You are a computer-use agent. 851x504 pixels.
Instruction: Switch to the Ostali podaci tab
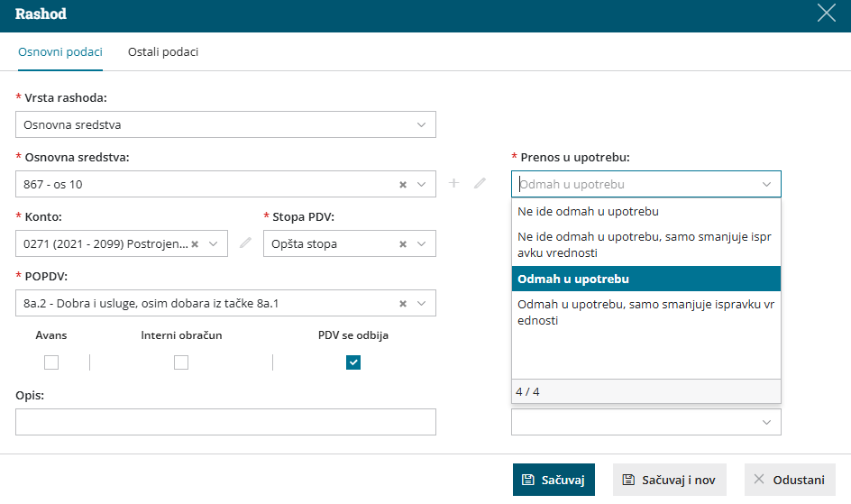pos(163,51)
